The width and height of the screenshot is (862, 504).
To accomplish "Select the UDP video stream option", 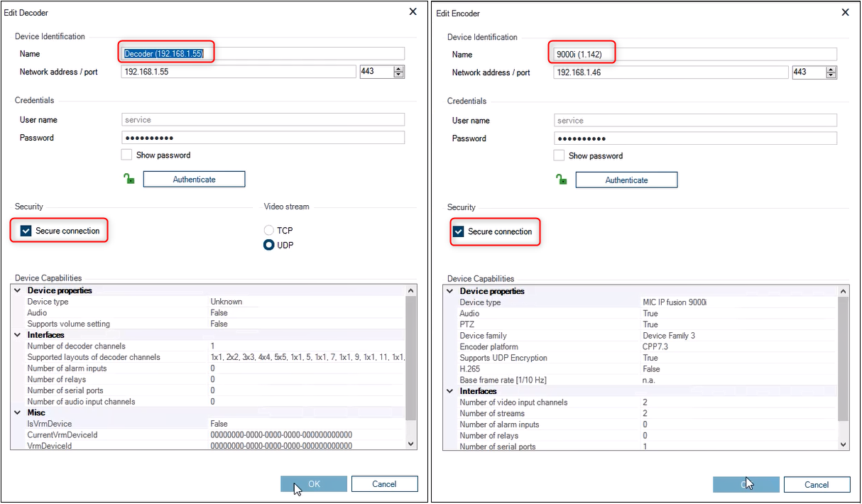I will [x=268, y=245].
